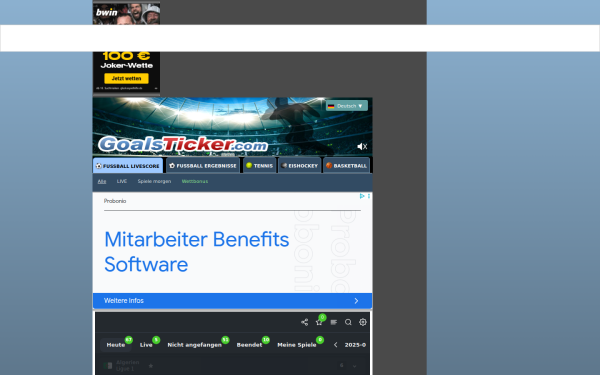
Task: Switch to the Basketball tab
Action: coord(346,166)
